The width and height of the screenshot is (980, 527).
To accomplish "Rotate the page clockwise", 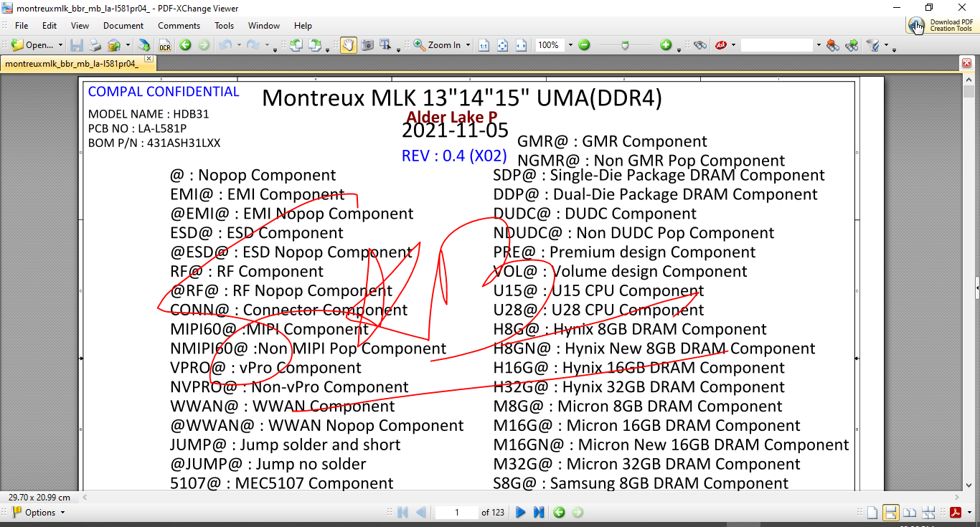I will [x=314, y=45].
